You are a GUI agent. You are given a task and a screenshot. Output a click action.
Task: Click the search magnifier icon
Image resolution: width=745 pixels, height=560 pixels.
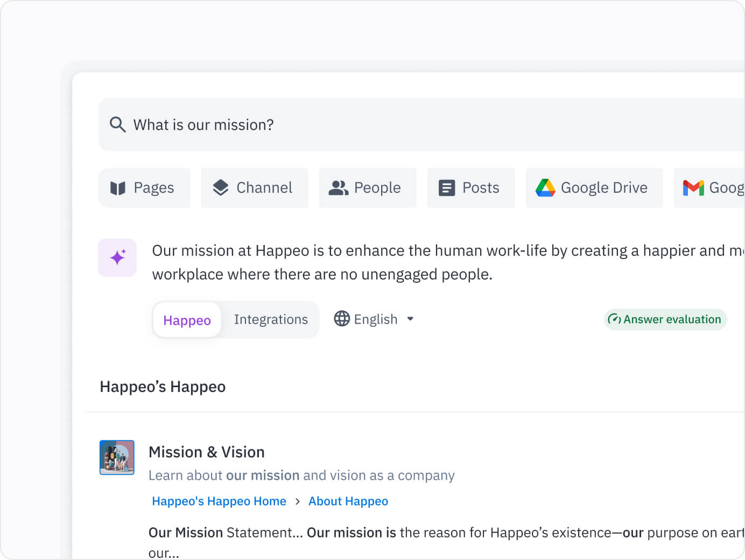point(117,124)
